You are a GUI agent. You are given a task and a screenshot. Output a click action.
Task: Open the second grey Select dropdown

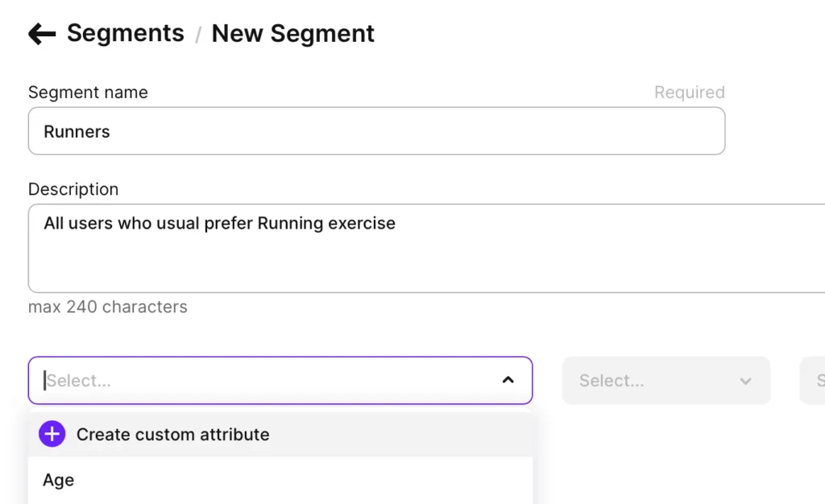653,381
